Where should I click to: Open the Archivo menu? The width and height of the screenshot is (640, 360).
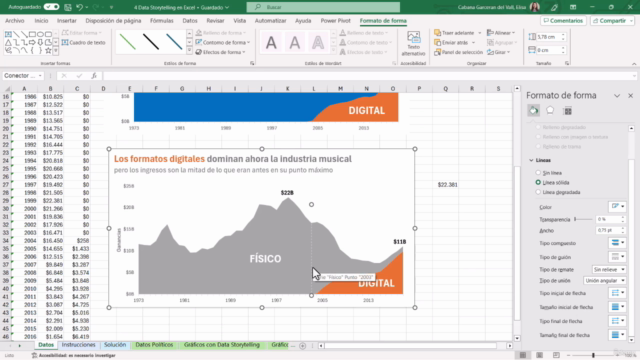click(x=15, y=20)
